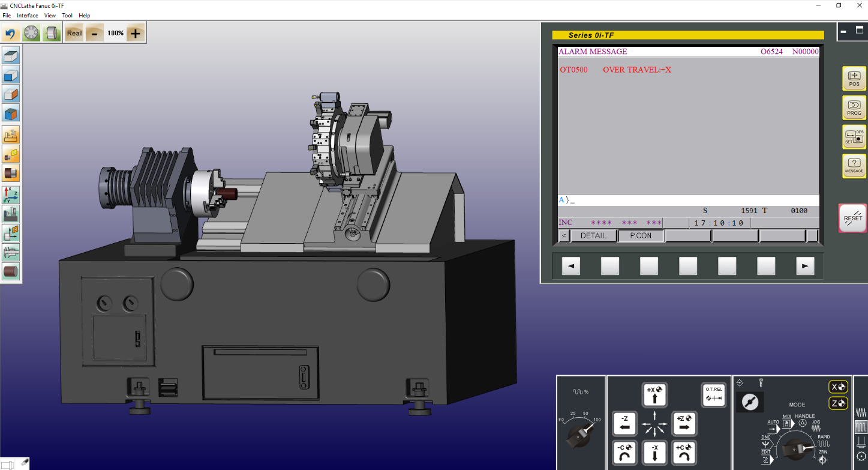Click the -Z jog button
The image size is (868, 470).
[x=624, y=424]
